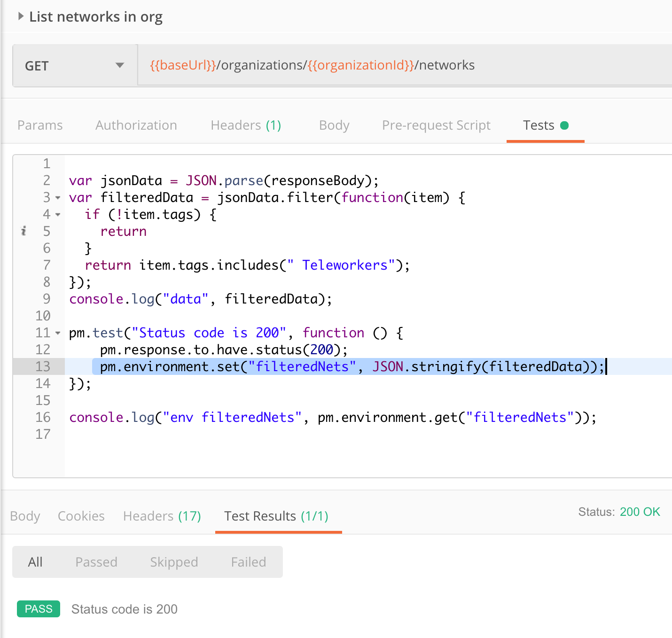Switch to the Authorization tab

136,125
